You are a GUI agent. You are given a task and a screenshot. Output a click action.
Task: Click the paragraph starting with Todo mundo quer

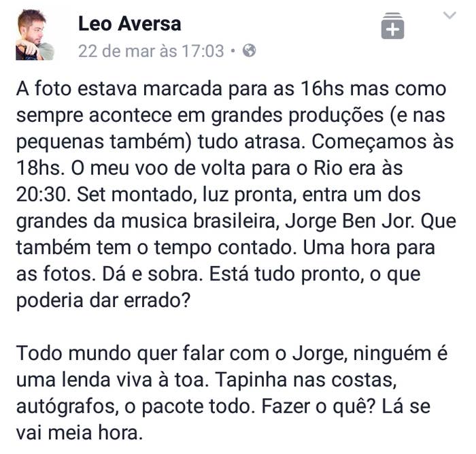click(232, 393)
